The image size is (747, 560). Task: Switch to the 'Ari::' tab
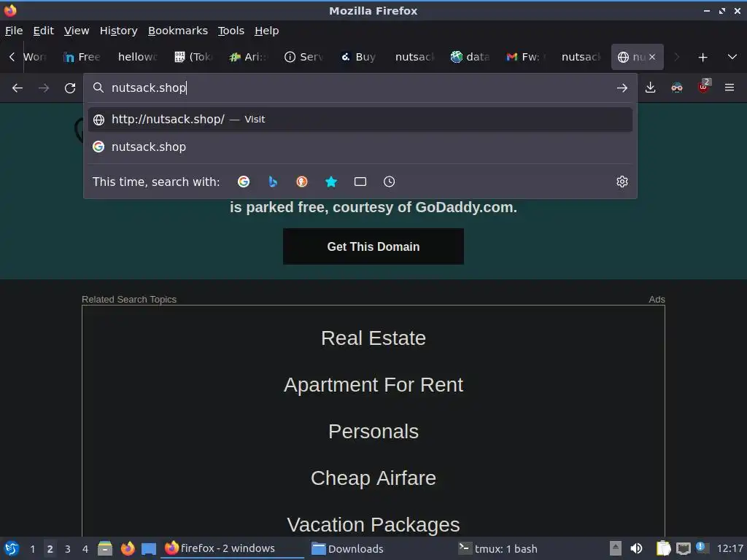click(248, 57)
